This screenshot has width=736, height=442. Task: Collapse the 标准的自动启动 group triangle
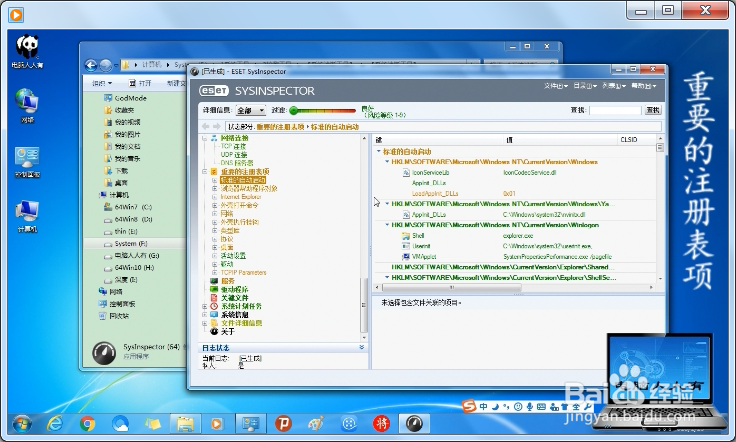pos(379,152)
